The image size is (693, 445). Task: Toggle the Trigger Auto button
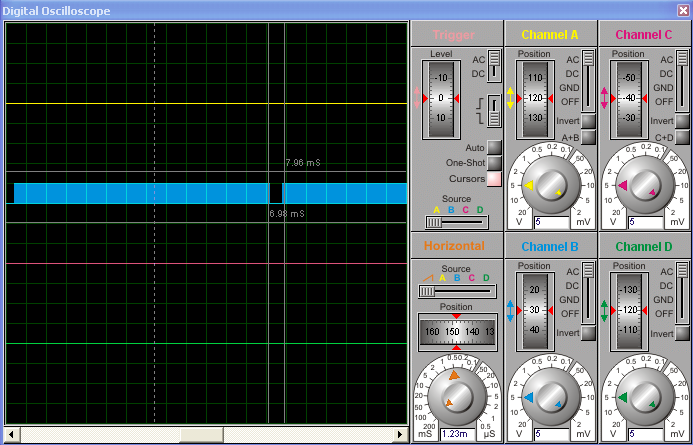[493, 148]
